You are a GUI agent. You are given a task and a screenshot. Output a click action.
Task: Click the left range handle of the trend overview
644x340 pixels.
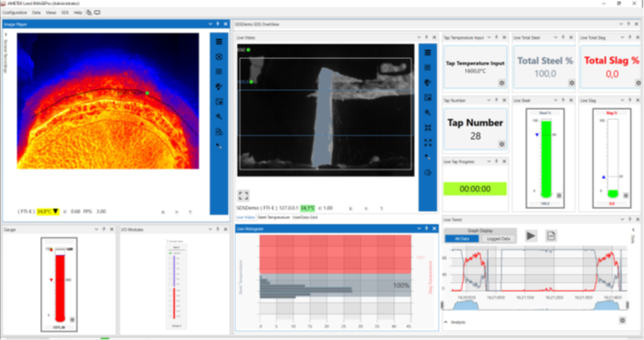point(442,305)
